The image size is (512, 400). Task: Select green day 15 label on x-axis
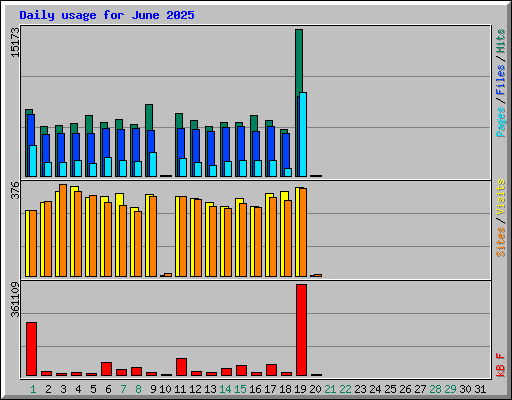click(x=240, y=389)
